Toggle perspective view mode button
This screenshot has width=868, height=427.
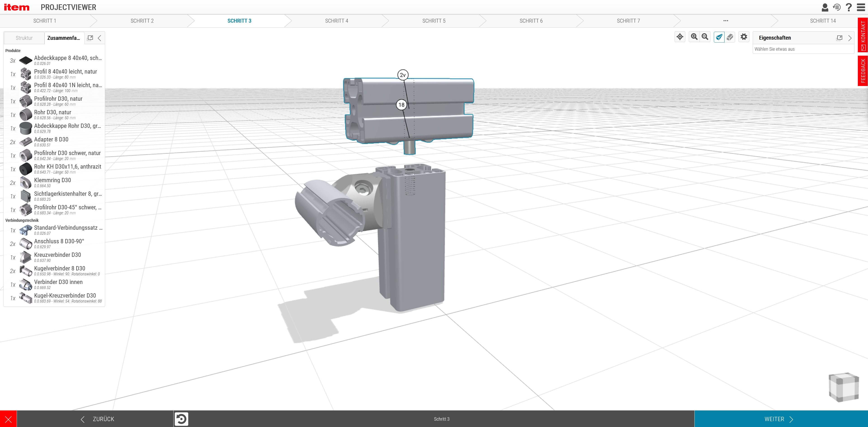pos(719,37)
